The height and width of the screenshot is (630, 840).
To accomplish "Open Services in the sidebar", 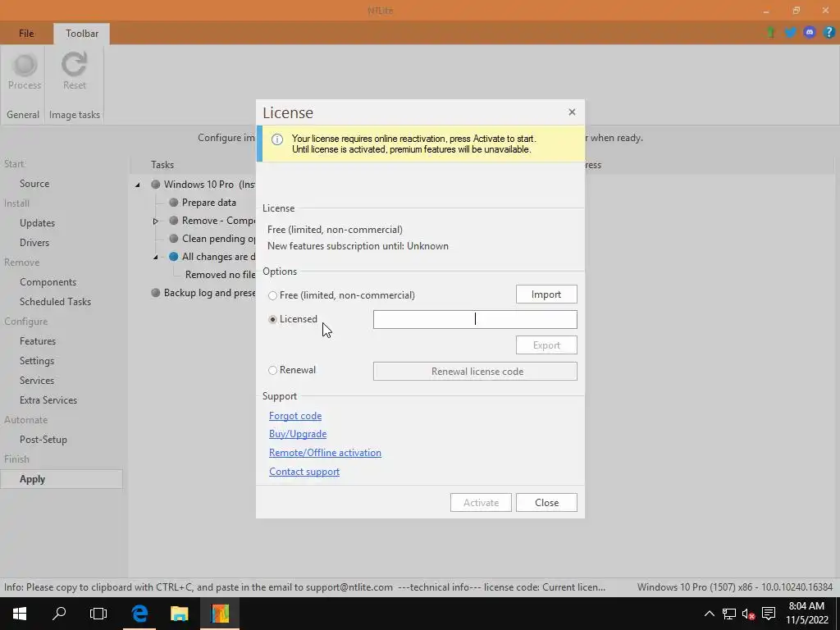I will 36,381.
